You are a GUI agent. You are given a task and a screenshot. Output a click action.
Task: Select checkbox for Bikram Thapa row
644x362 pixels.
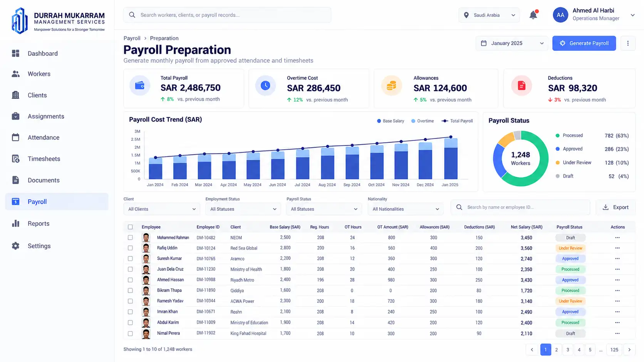click(x=130, y=290)
